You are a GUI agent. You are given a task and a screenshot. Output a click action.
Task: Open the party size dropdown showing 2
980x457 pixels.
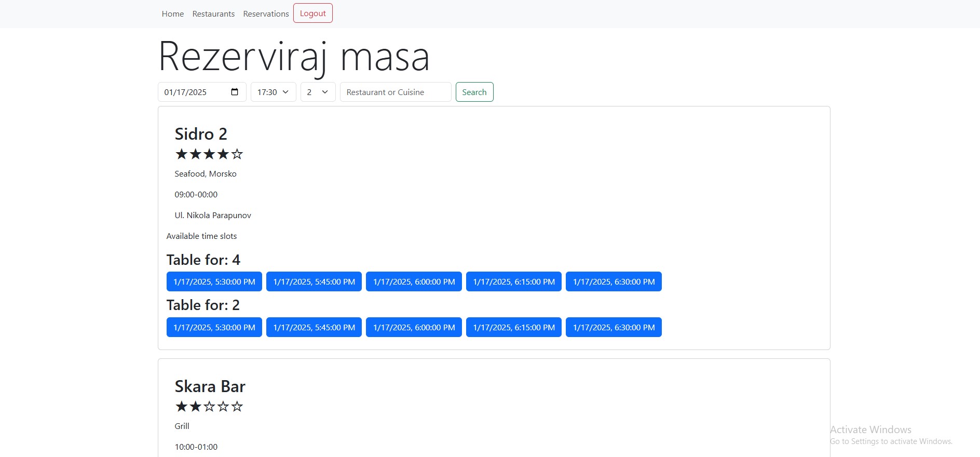318,92
